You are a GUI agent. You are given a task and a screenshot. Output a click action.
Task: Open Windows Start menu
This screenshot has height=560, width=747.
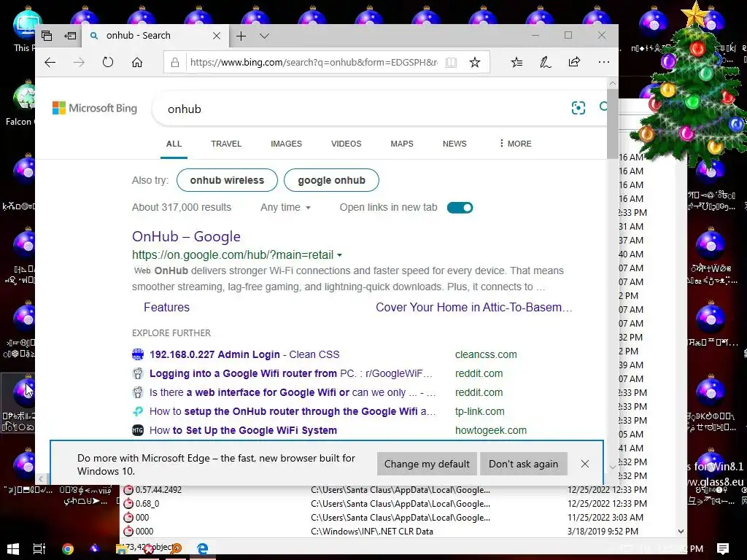pyautogui.click(x=13, y=549)
